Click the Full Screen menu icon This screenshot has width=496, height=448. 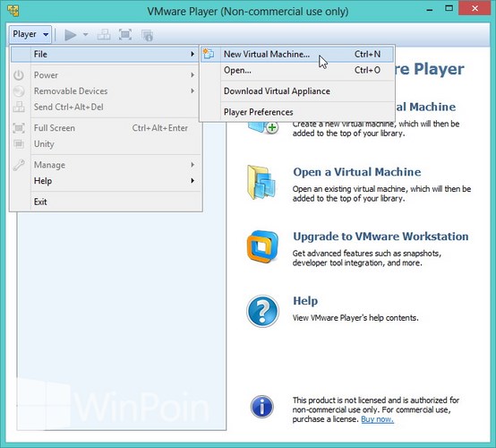pos(19,128)
